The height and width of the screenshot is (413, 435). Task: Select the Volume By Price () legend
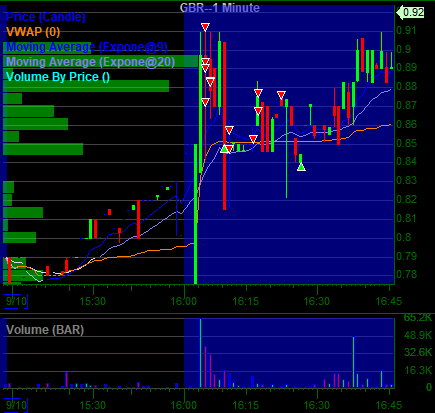click(58, 77)
